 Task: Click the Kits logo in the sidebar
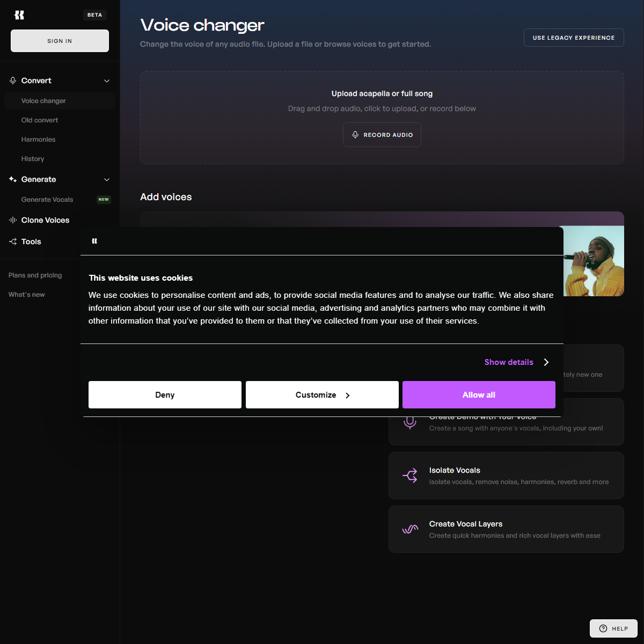coord(19,15)
